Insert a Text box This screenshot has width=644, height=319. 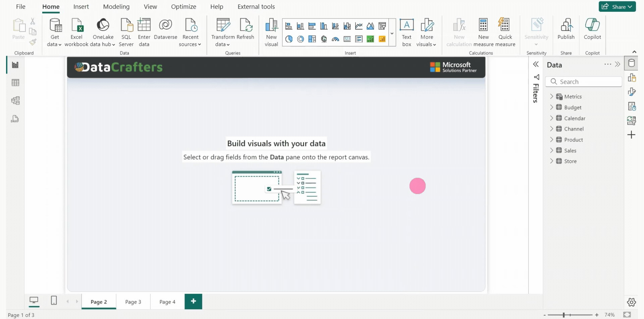pos(407,33)
